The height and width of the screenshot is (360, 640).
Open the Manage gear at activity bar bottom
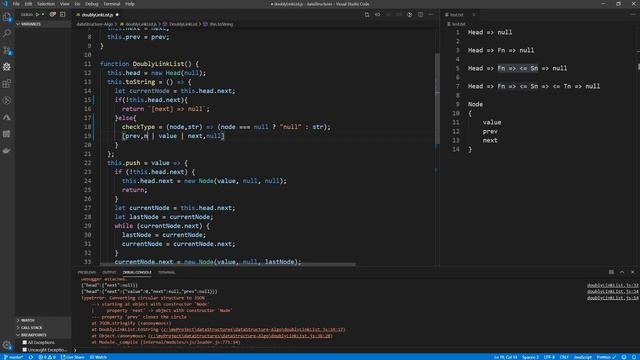coord(7,345)
